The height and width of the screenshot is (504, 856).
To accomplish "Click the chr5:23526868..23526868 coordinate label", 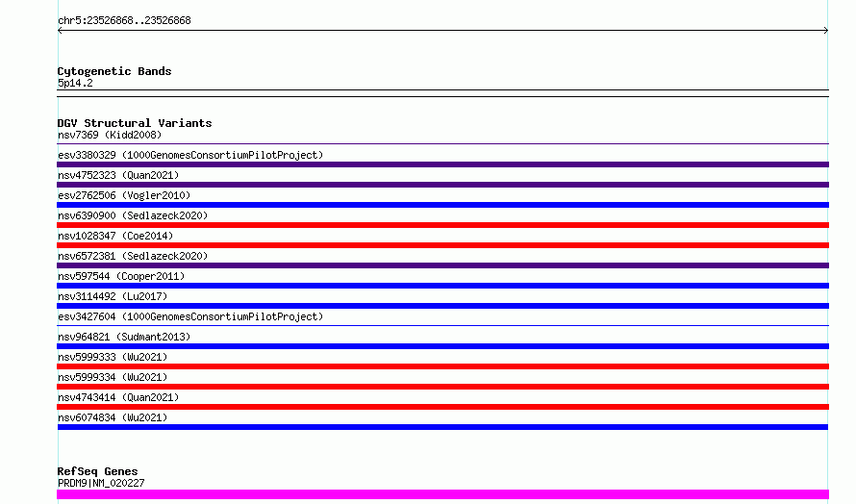I will 124,20.
